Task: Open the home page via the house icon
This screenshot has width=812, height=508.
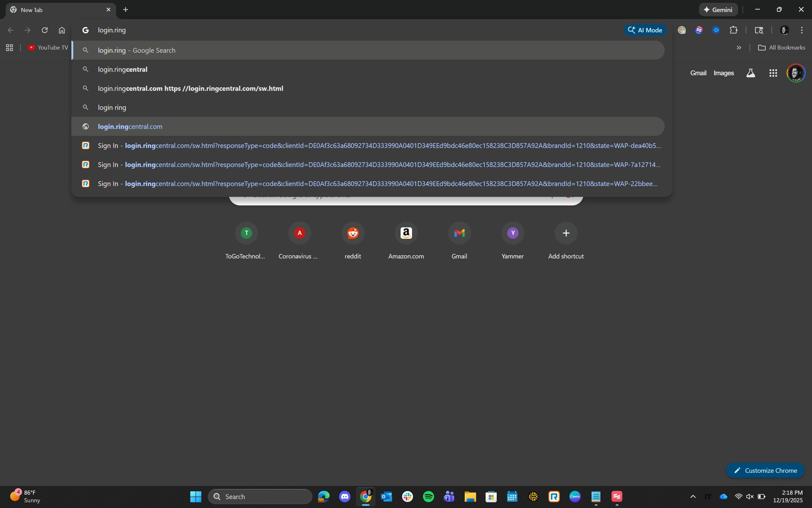Action: coord(62,30)
